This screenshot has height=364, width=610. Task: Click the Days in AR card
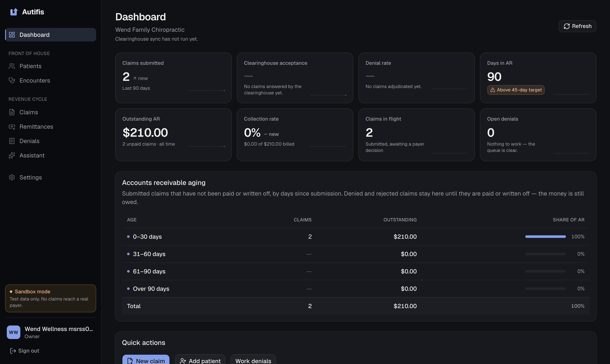click(x=538, y=78)
